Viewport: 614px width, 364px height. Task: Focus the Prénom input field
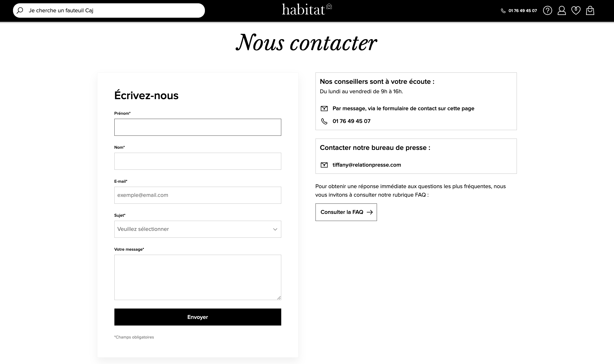198,127
